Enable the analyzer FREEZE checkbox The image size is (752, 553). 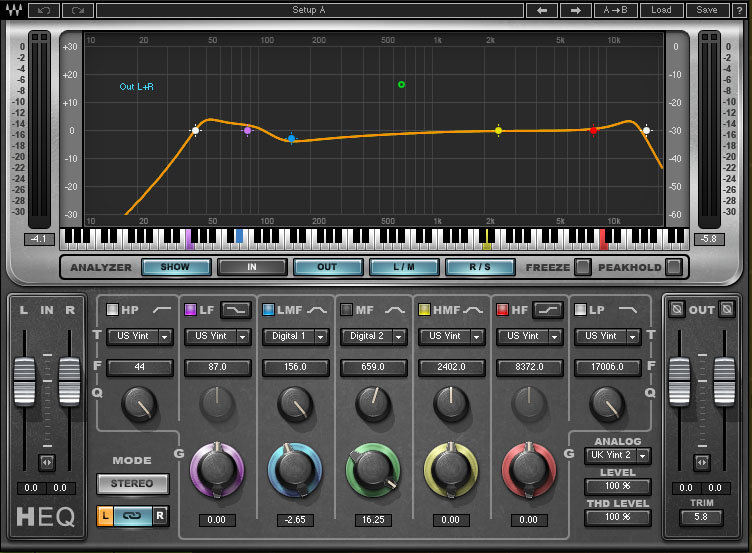coord(583,267)
